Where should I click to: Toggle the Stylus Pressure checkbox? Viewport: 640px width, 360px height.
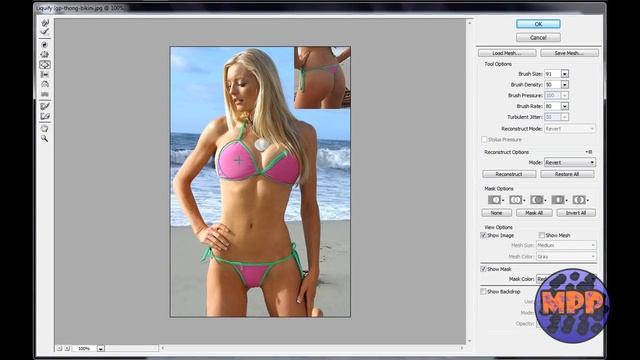click(x=484, y=140)
